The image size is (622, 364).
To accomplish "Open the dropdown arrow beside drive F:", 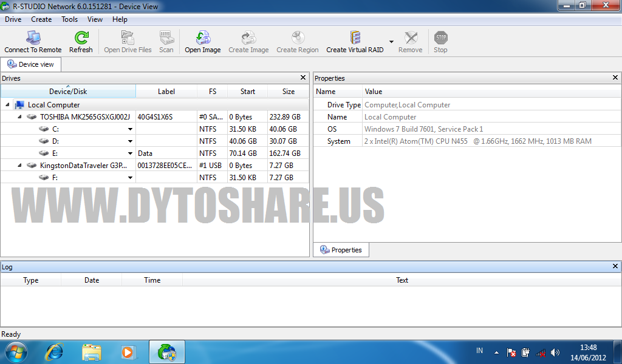I will point(130,177).
